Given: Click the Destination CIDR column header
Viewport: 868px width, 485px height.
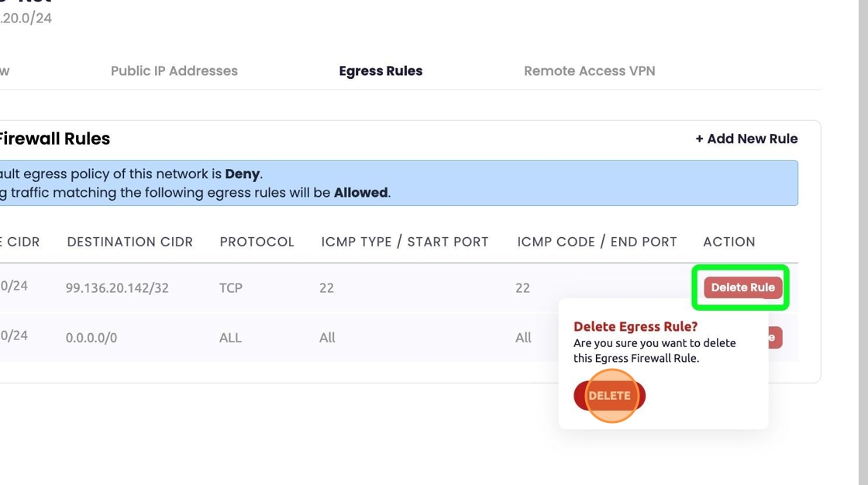Looking at the screenshot, I should (129, 242).
